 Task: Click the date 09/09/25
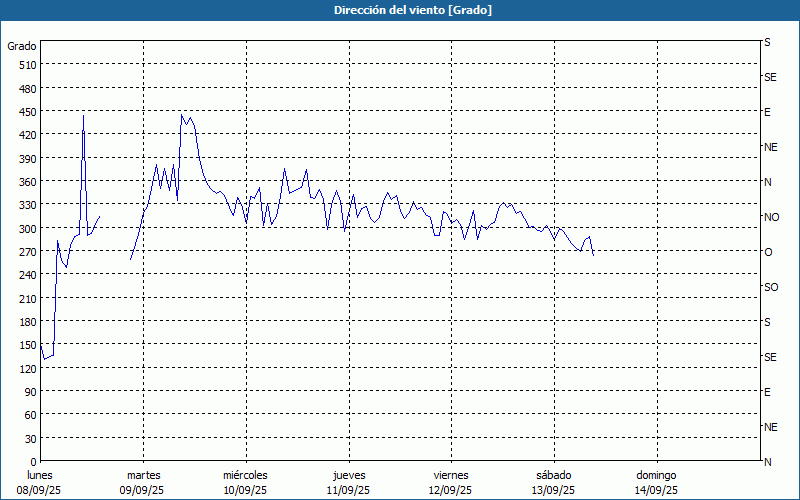[x=142, y=490]
